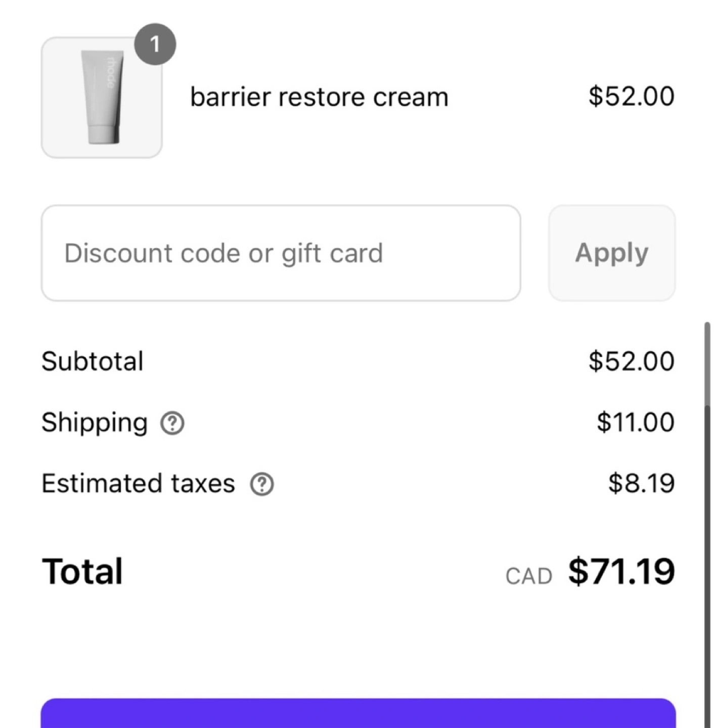Viewport: 716px width, 728px height.
Task: Click the product price $52.00 beside cream
Action: [632, 96]
